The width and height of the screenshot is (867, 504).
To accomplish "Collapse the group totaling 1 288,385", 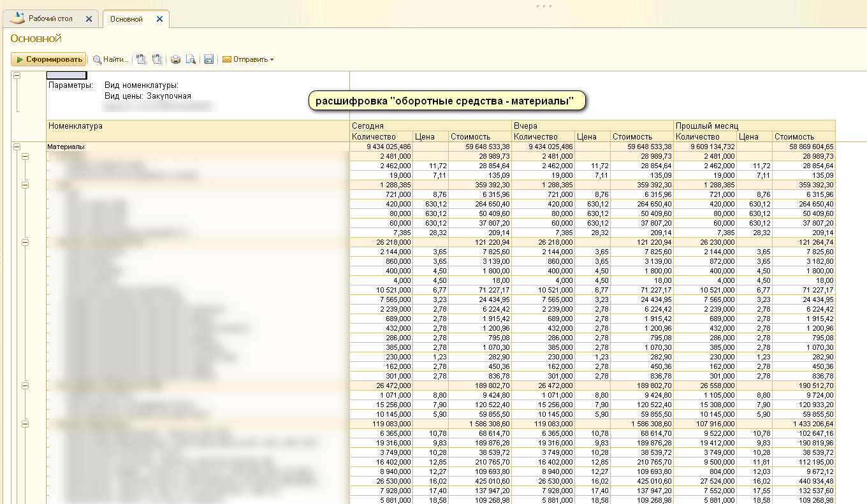I will pyautogui.click(x=25, y=185).
